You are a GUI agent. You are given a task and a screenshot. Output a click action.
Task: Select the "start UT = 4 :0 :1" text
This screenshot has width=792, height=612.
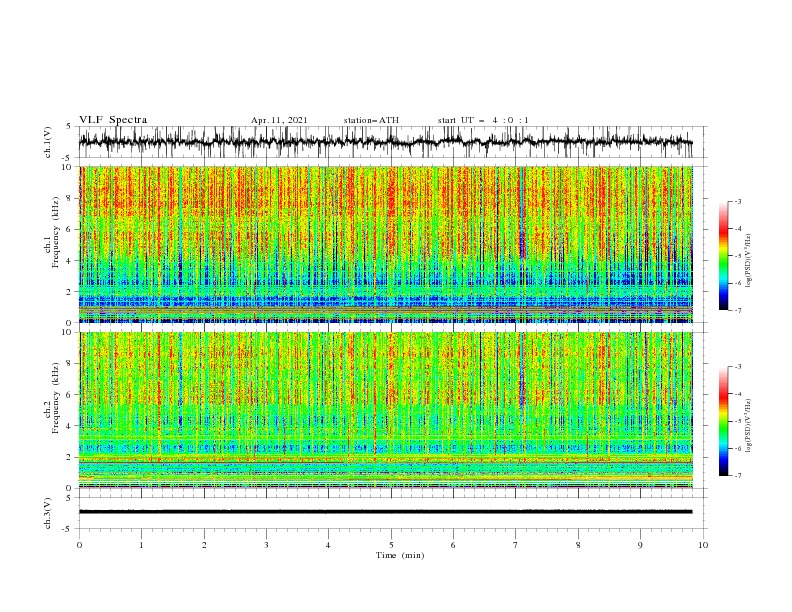click(483, 120)
